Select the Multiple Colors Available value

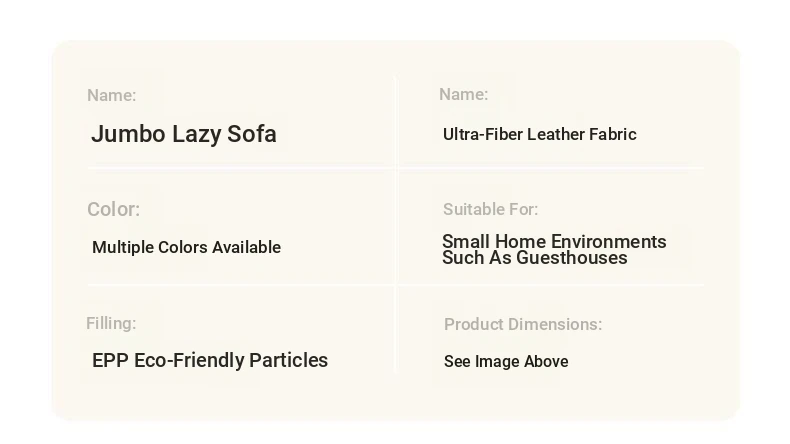pyautogui.click(x=186, y=248)
